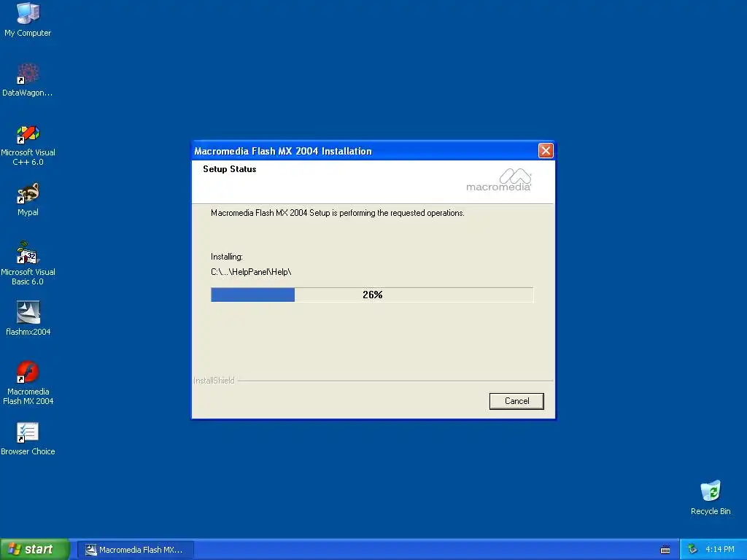Close the Macromedia Flash MX 2004 Installation dialog
Viewport: 747px width, 560px height.
click(x=546, y=150)
